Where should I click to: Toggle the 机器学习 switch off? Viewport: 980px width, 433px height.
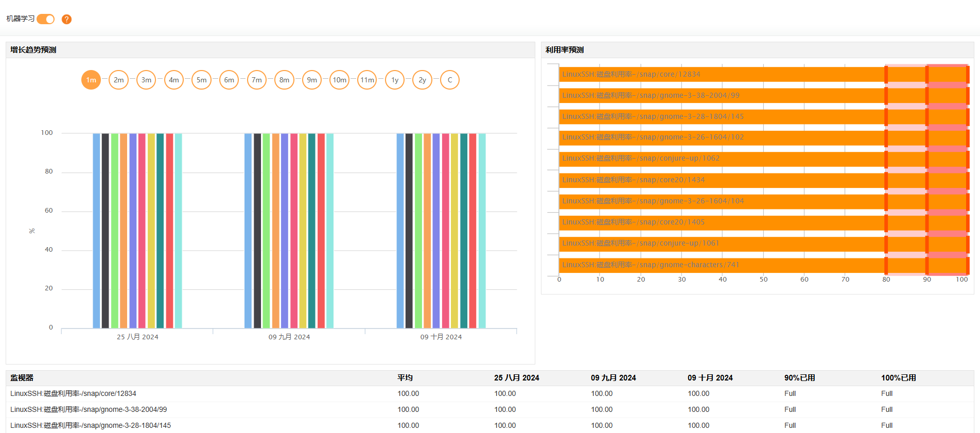click(x=45, y=19)
